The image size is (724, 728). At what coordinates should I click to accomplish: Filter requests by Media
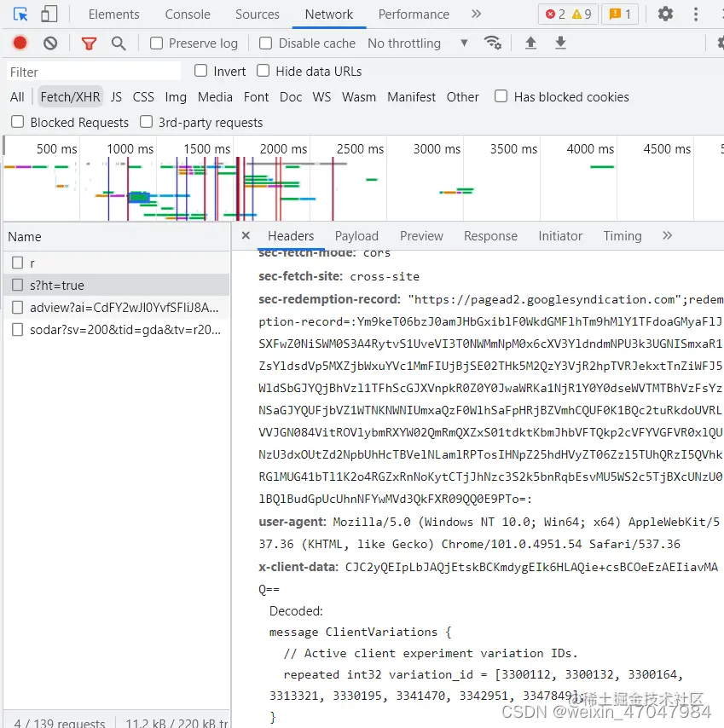[x=215, y=97]
